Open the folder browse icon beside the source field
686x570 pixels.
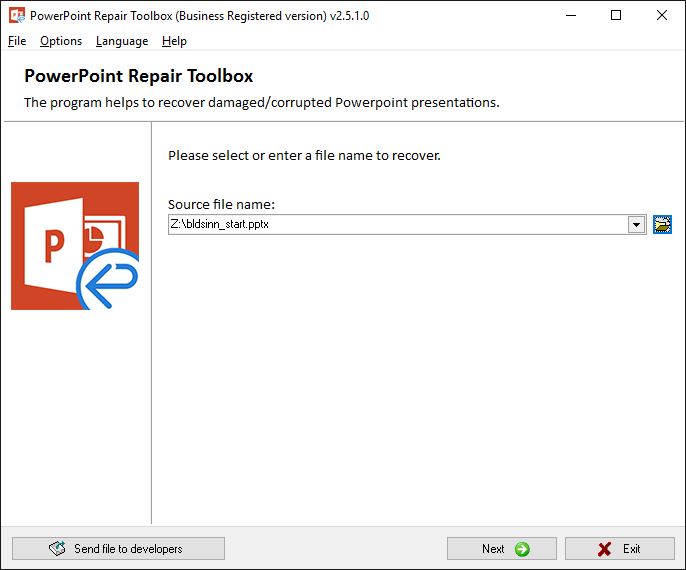pos(662,225)
